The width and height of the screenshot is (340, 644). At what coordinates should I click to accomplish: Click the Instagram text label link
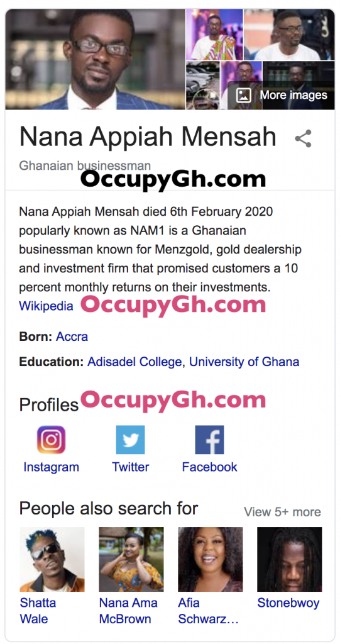coord(52,467)
